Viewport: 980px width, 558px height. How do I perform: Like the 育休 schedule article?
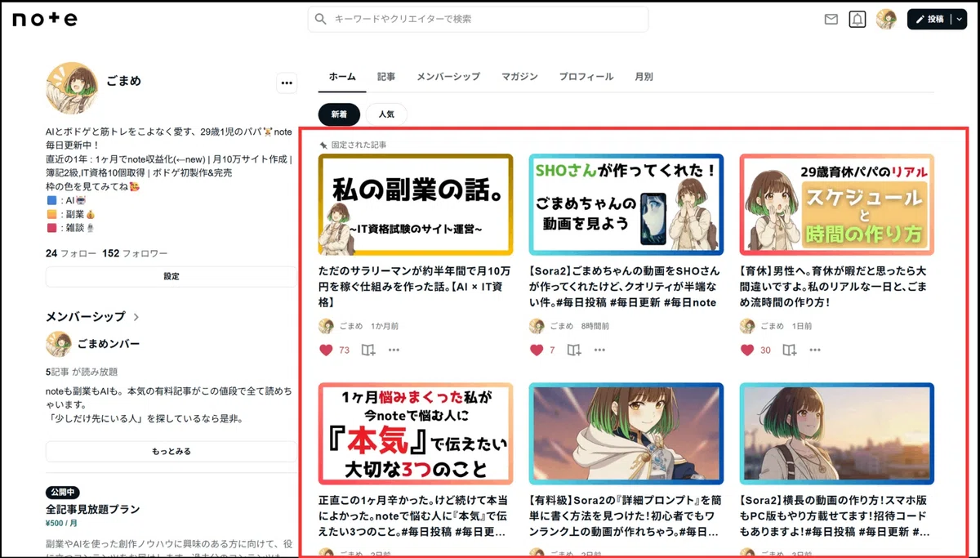click(x=747, y=350)
